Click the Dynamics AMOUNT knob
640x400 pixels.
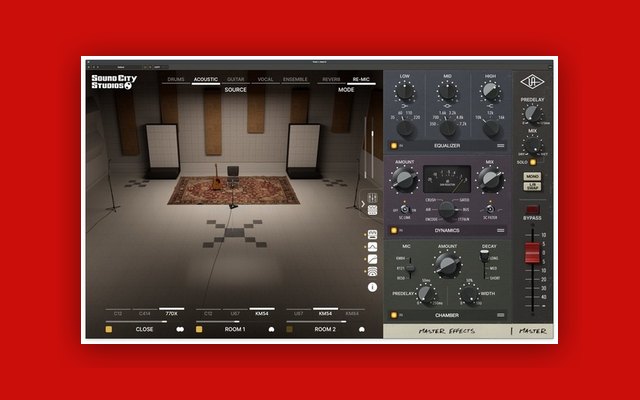coord(404,179)
